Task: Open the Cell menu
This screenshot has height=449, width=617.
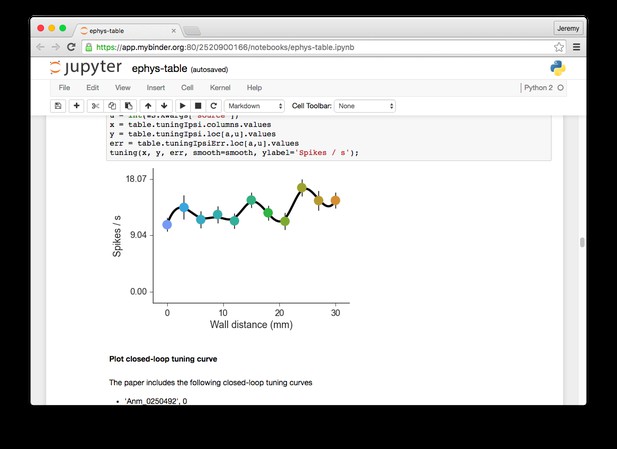Action: [187, 88]
